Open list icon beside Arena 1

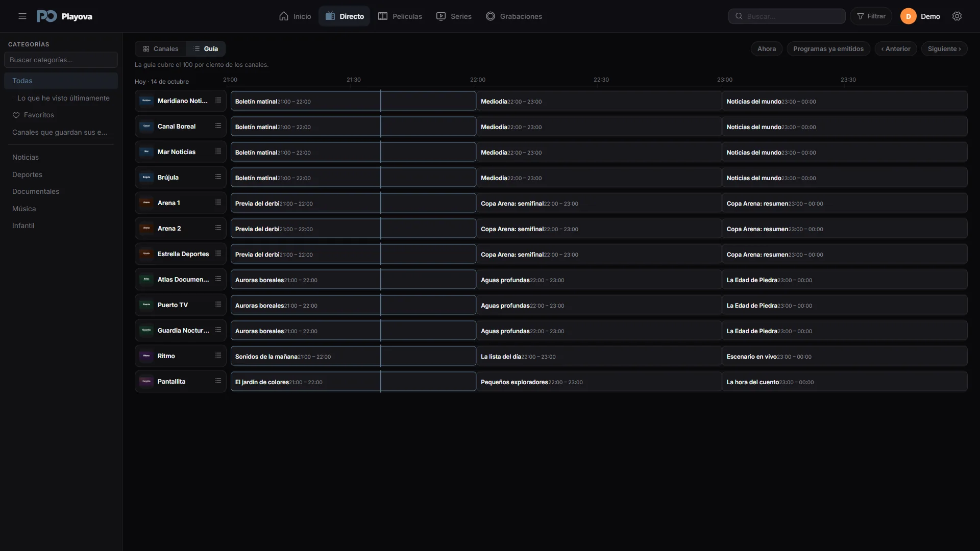[x=218, y=203]
